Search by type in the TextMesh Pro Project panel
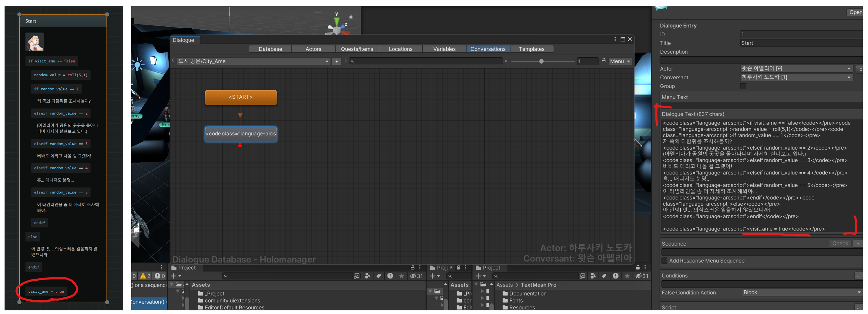 click(x=593, y=276)
